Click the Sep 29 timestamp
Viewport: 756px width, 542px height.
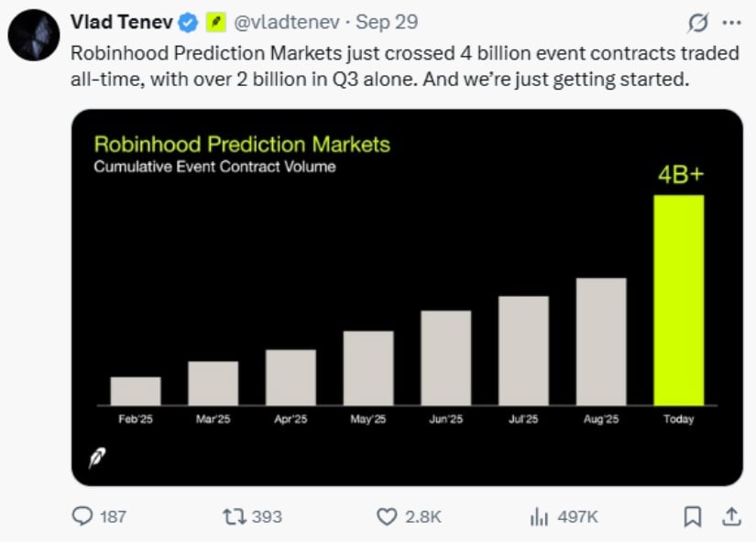click(386, 21)
